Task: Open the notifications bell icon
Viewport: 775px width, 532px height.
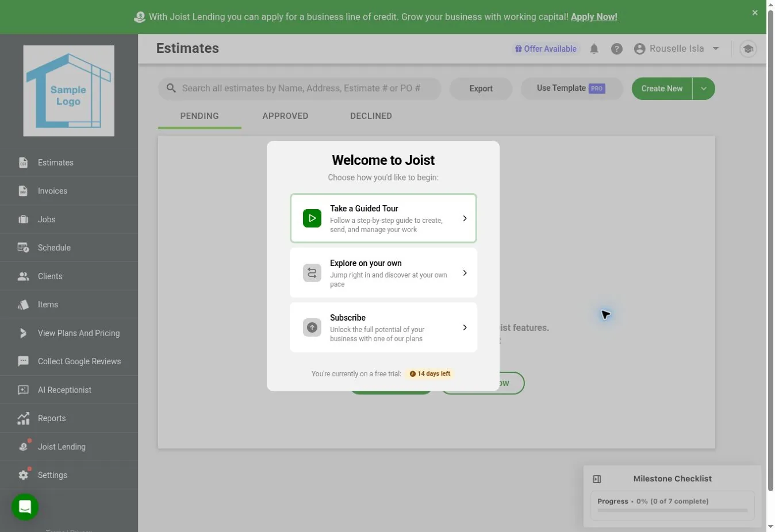Action: click(x=594, y=49)
